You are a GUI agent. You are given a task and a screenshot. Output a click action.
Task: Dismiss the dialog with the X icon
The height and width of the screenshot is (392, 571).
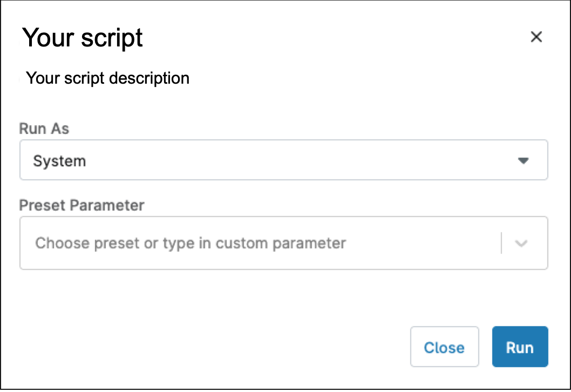536,37
